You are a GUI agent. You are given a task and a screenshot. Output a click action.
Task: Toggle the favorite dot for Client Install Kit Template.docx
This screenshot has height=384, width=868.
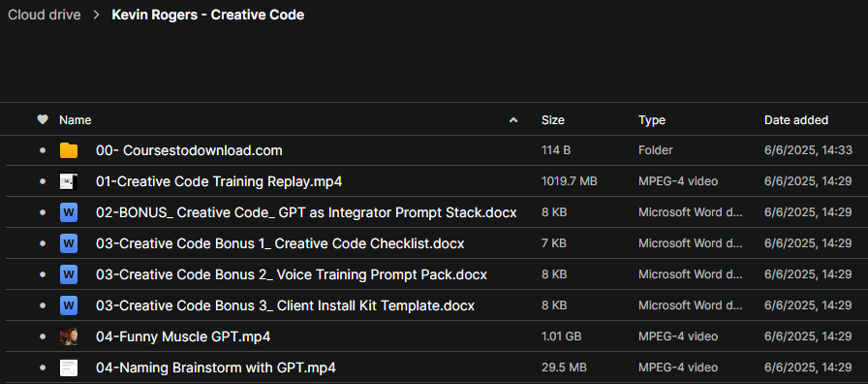click(x=43, y=305)
